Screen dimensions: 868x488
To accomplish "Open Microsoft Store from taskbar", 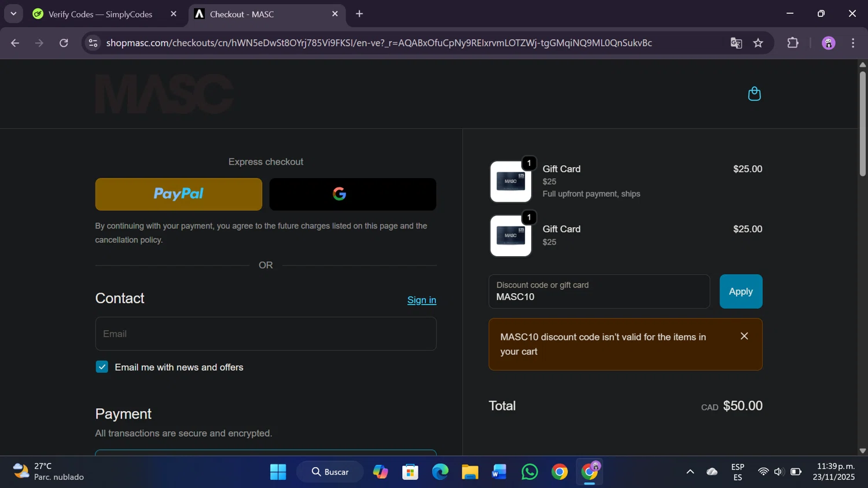I will [410, 472].
